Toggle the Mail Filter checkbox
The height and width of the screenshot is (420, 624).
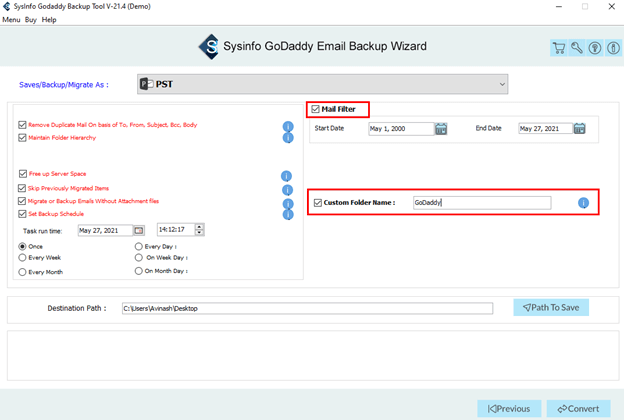click(x=316, y=109)
